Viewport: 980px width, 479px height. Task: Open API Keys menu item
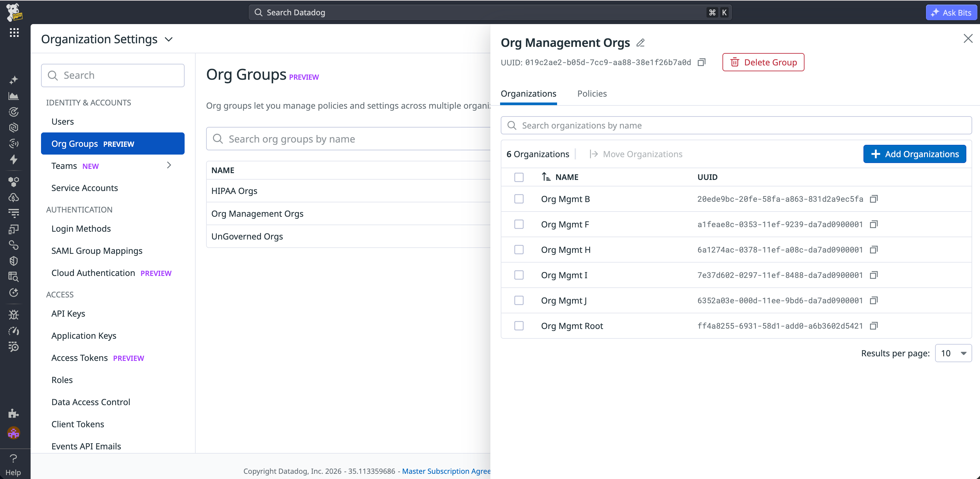click(113, 314)
